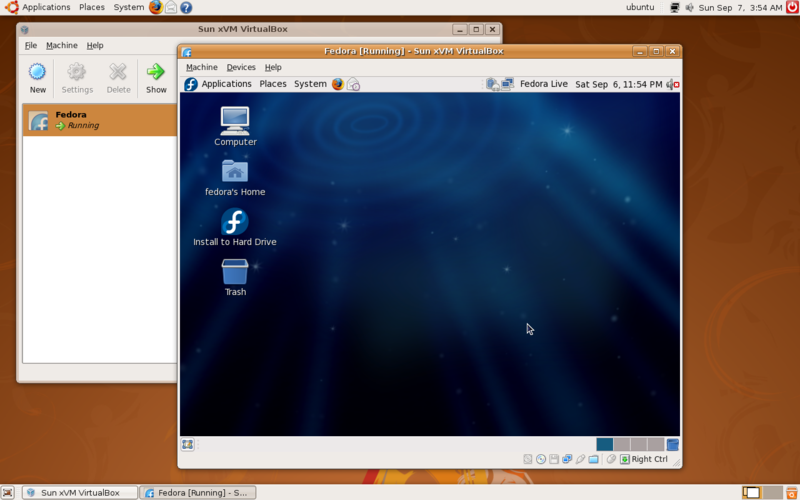Viewport: 800px width, 500px height.
Task: Open Ubuntu System menu in top panel
Action: (x=129, y=7)
